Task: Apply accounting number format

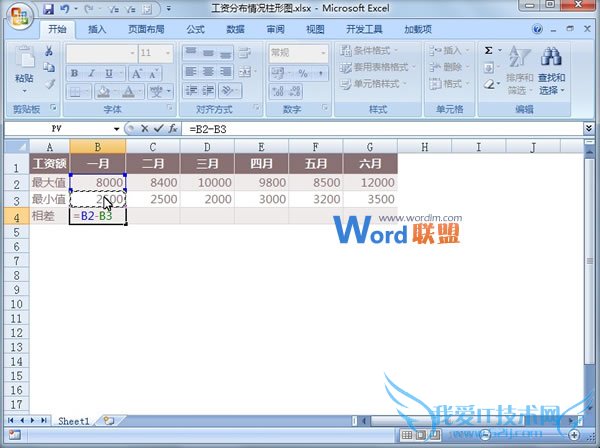Action: pos(278,73)
